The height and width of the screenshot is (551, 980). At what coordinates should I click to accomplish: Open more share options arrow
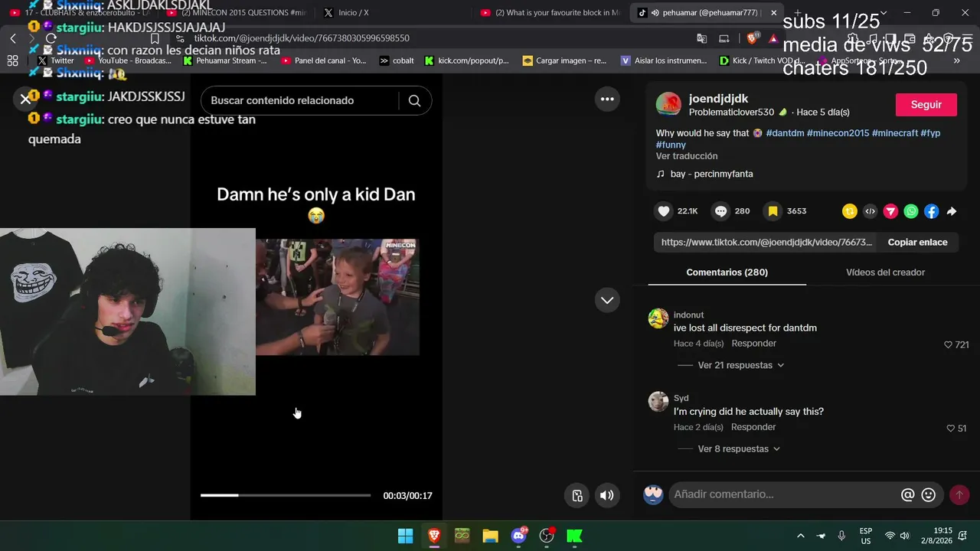(952, 211)
